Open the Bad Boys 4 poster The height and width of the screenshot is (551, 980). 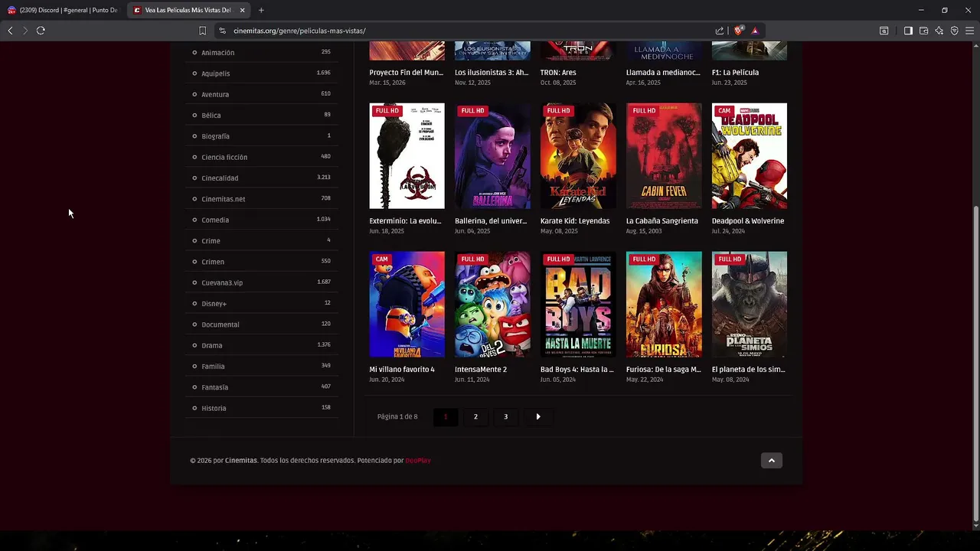(578, 305)
